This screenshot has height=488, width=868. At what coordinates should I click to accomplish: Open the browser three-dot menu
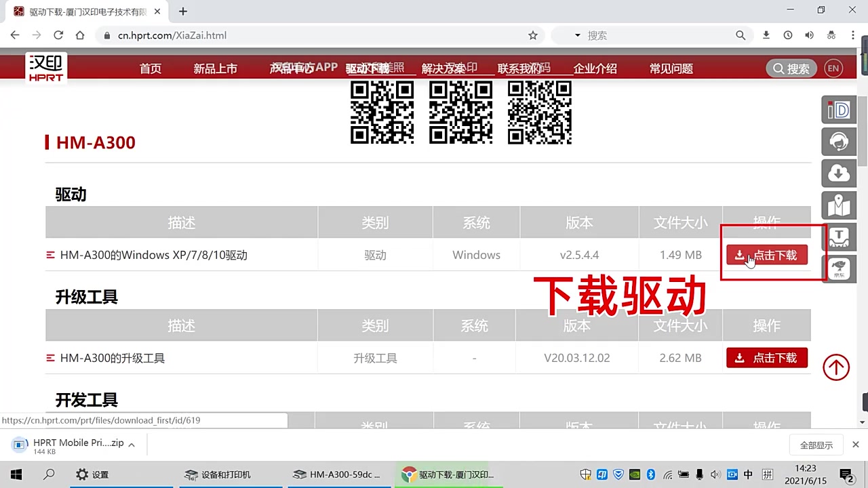click(x=854, y=35)
